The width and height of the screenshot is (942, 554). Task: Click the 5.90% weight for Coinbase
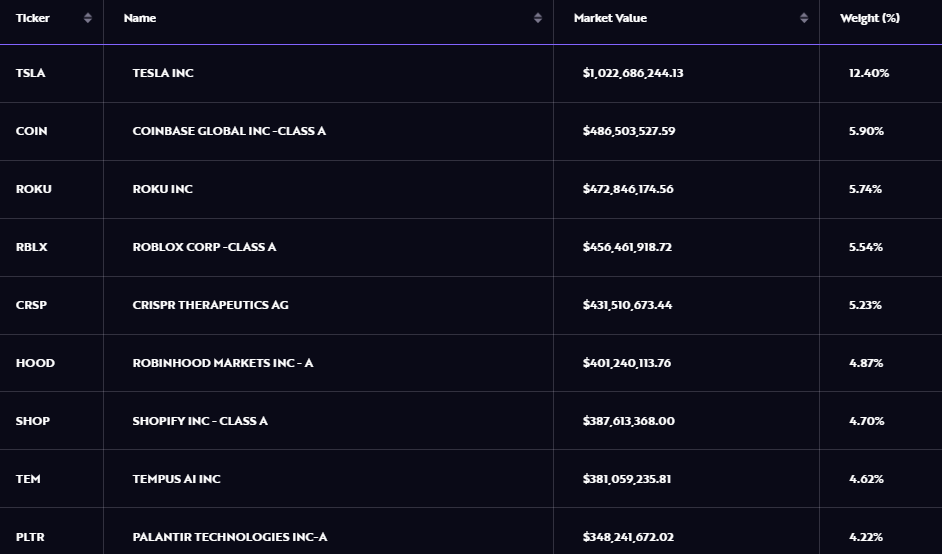coord(866,131)
